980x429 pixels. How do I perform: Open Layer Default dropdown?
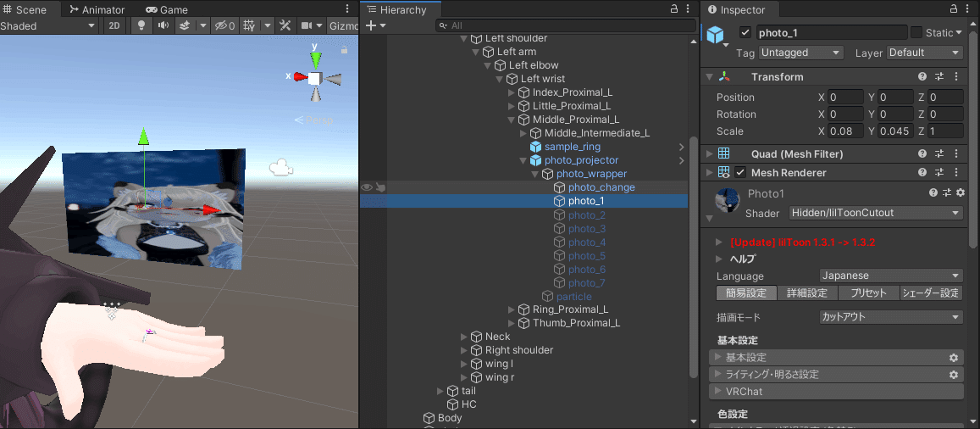click(x=925, y=53)
